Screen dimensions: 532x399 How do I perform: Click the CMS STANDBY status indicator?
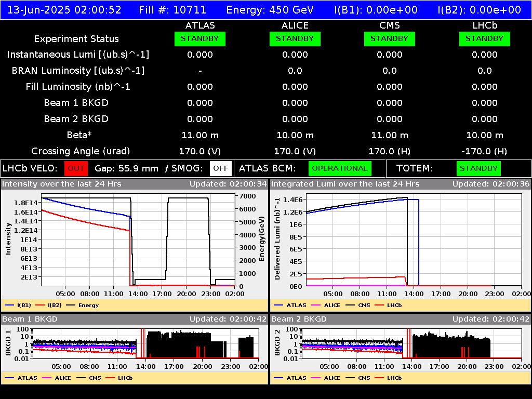pos(390,39)
